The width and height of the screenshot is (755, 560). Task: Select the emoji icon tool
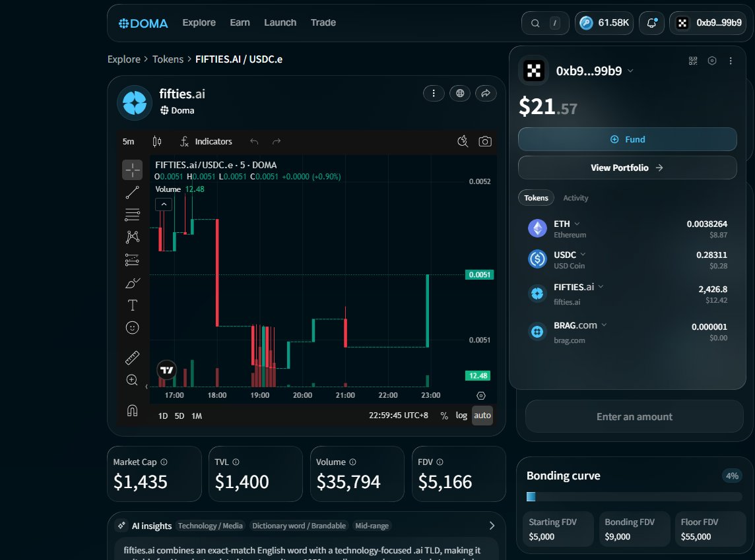point(133,328)
